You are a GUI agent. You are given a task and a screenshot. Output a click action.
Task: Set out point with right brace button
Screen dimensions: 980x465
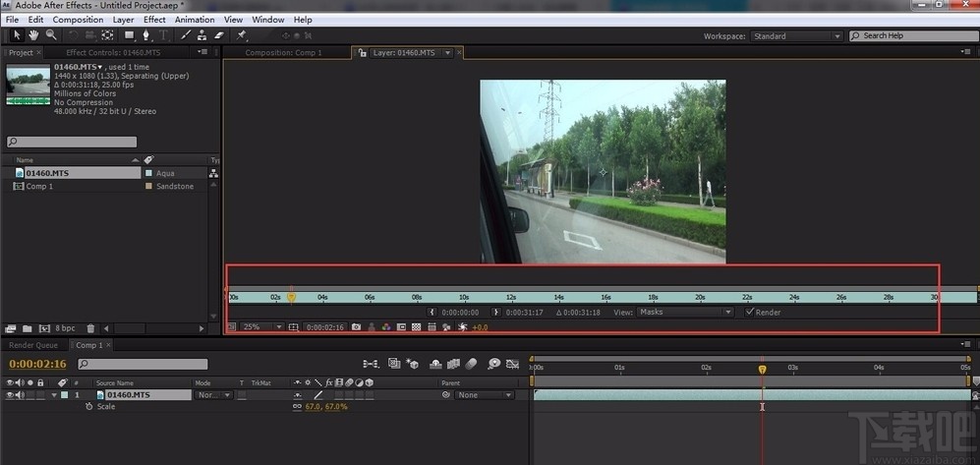[496, 312]
